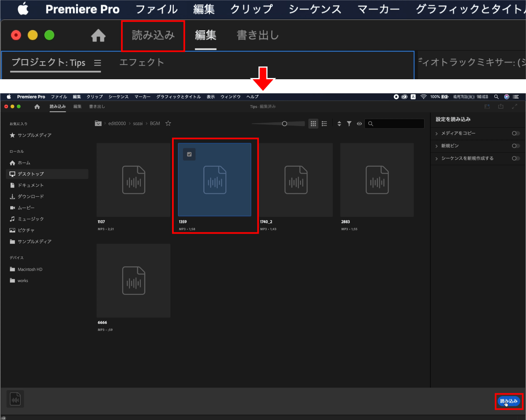The height and width of the screenshot is (420, 526).
Task: Open the funnel filter icon
Action: coord(349,124)
